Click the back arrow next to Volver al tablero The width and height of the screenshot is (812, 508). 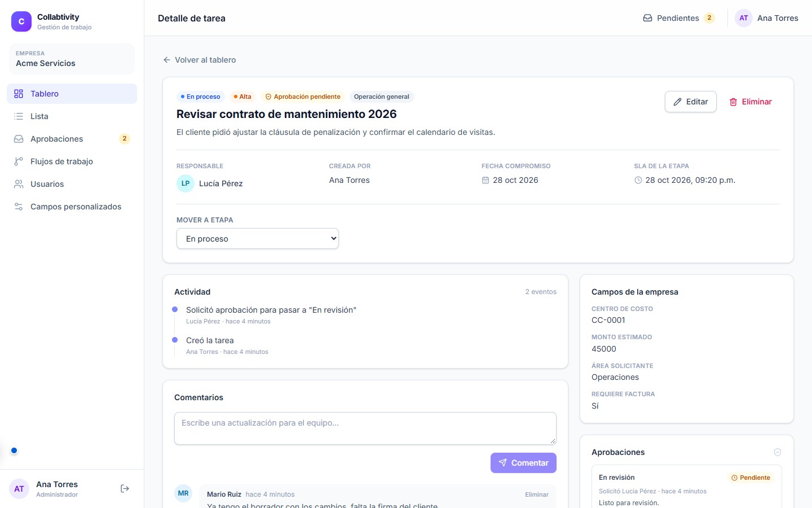pos(167,60)
